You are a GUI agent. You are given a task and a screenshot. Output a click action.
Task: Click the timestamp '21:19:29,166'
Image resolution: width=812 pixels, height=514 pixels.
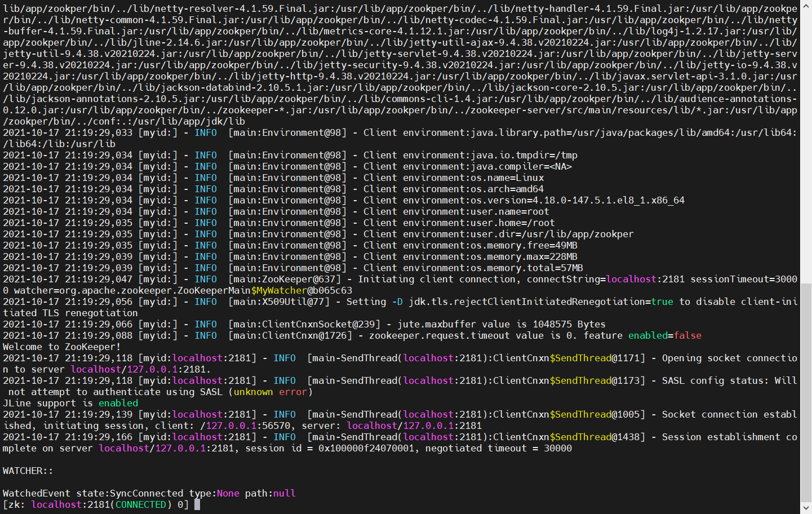[99, 437]
